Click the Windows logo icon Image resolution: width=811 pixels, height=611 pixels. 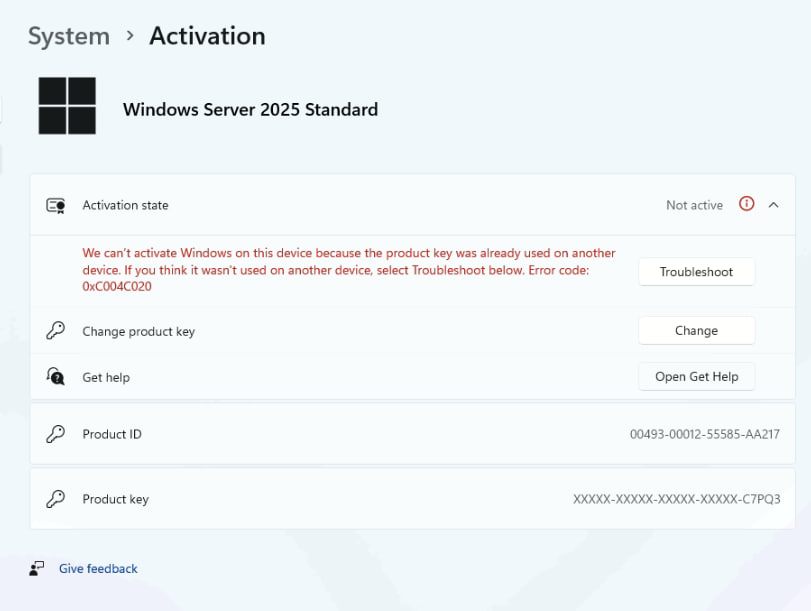67,106
